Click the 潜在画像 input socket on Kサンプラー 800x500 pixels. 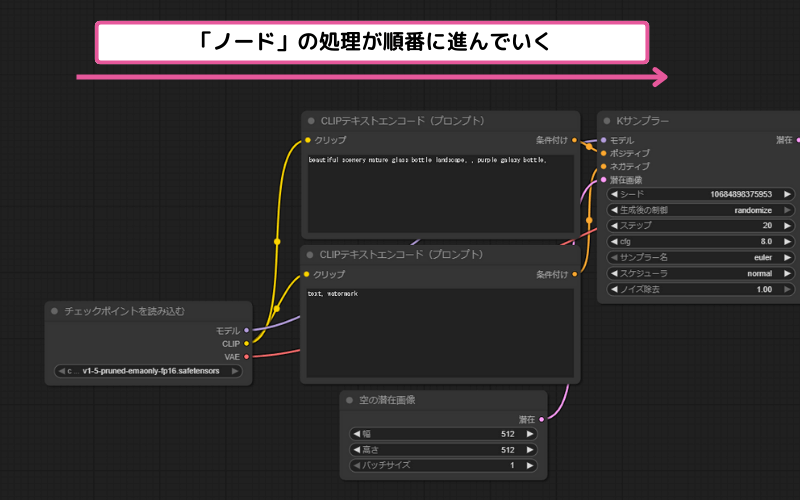[x=604, y=180]
